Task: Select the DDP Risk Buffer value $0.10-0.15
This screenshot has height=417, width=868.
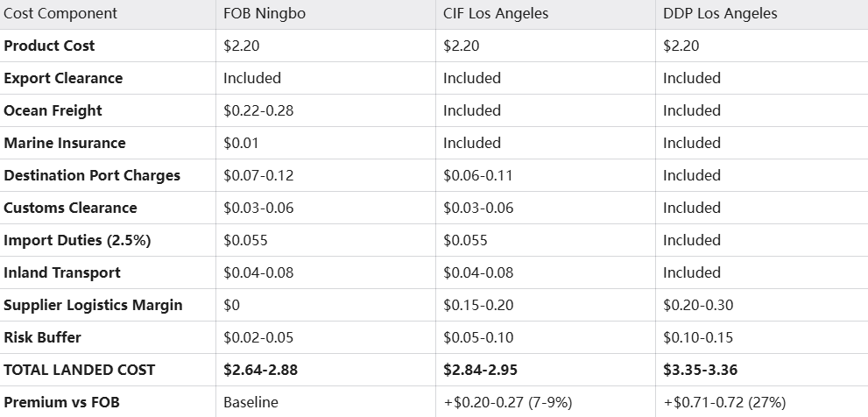Action: [x=698, y=337]
